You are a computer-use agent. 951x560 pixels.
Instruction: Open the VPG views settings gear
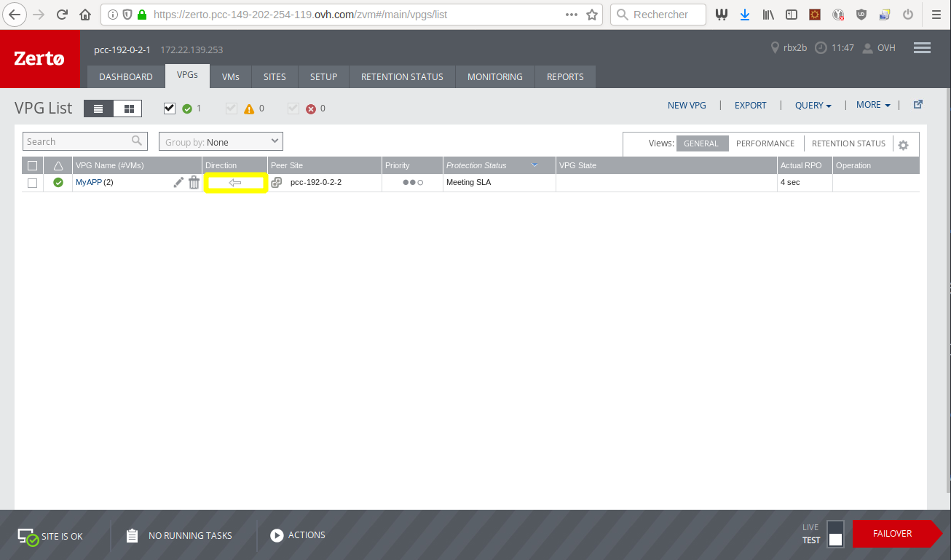pyautogui.click(x=903, y=145)
